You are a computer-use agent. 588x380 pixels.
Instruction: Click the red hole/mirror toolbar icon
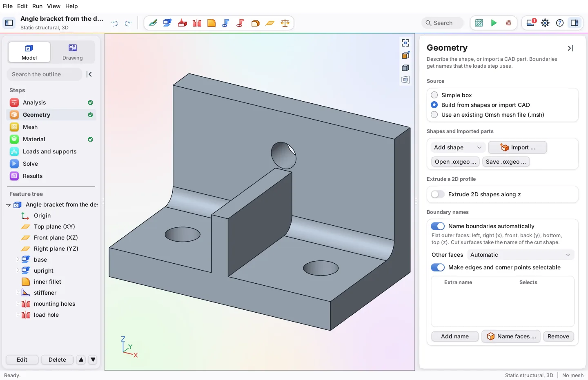click(197, 23)
